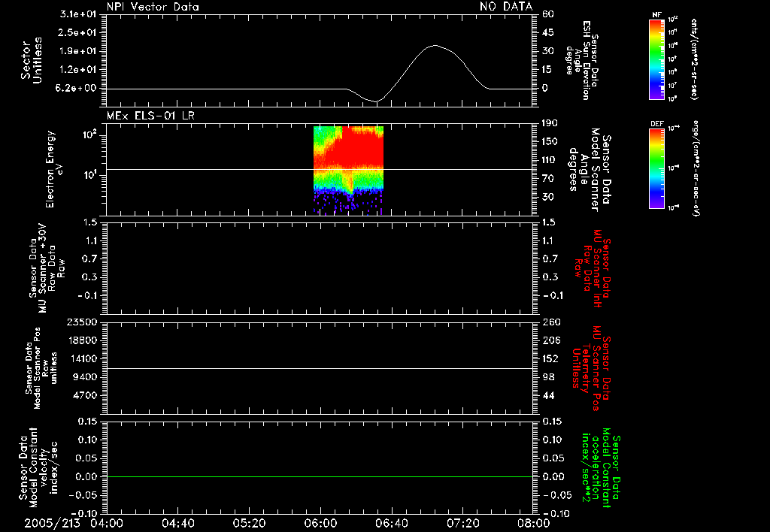The width and height of the screenshot is (770, 532).
Task: Click the "Sector Unitless" axis title
Action: point(32,60)
